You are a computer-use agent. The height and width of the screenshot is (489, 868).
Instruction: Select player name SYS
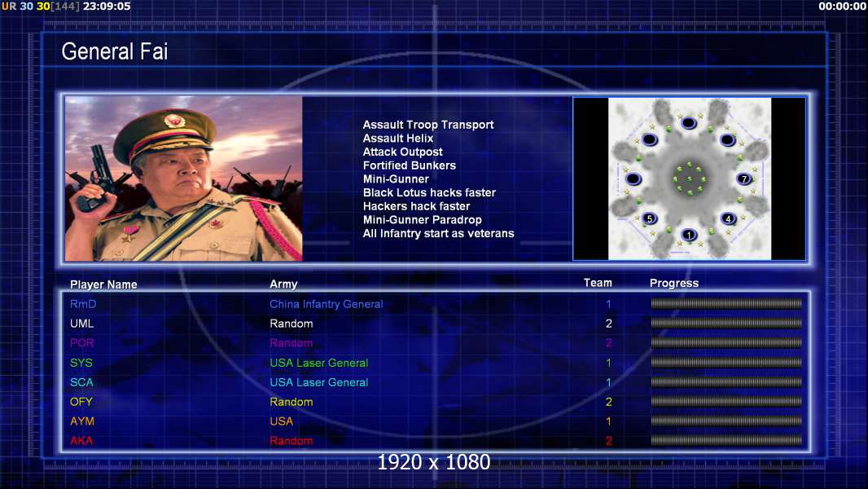(x=81, y=363)
